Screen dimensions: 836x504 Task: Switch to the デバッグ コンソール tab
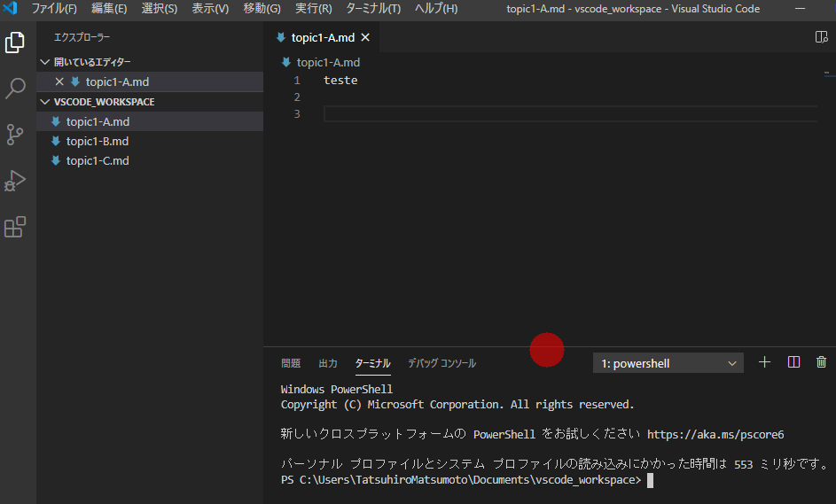(442, 363)
